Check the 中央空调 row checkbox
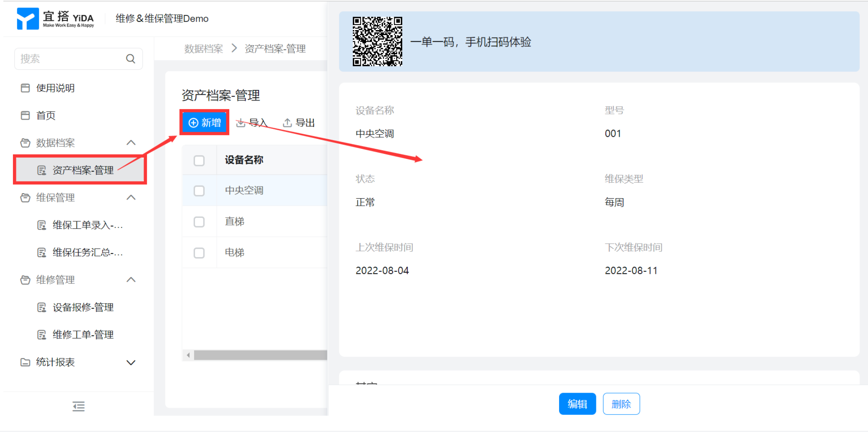This screenshot has height=432, width=868. click(x=199, y=191)
